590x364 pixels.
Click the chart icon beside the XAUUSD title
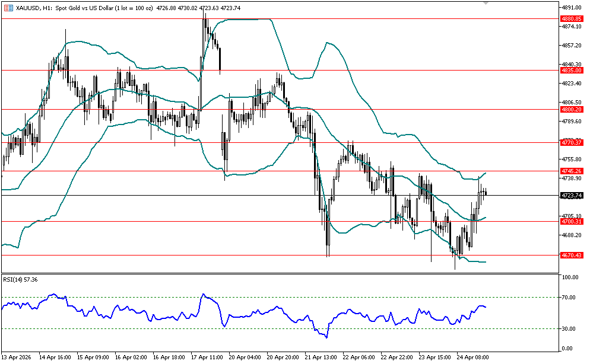tap(8, 7)
